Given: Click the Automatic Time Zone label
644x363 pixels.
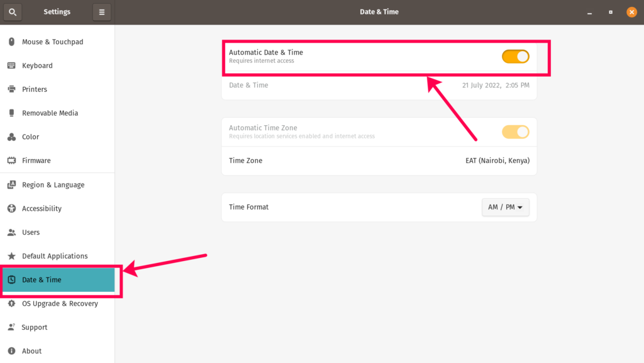Looking at the screenshot, I should pyautogui.click(x=263, y=128).
